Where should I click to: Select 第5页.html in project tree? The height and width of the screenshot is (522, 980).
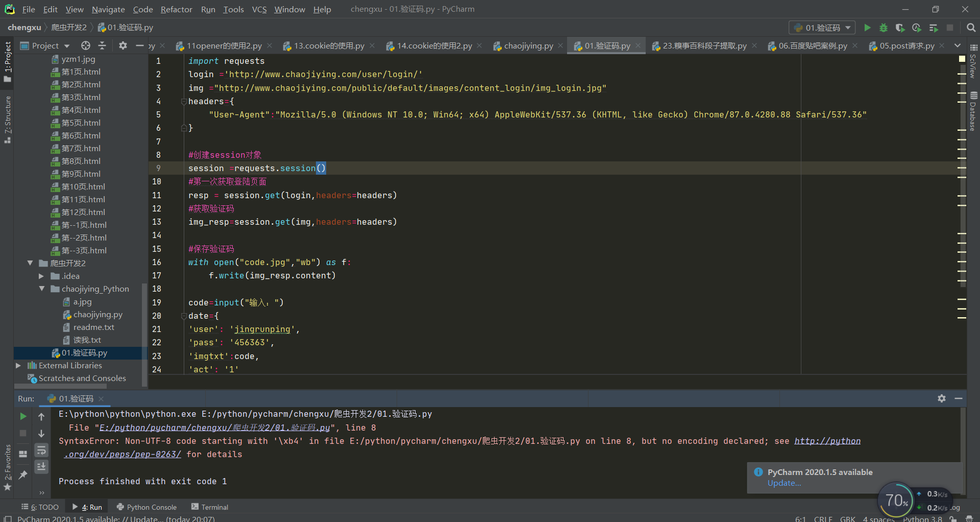[x=81, y=123]
